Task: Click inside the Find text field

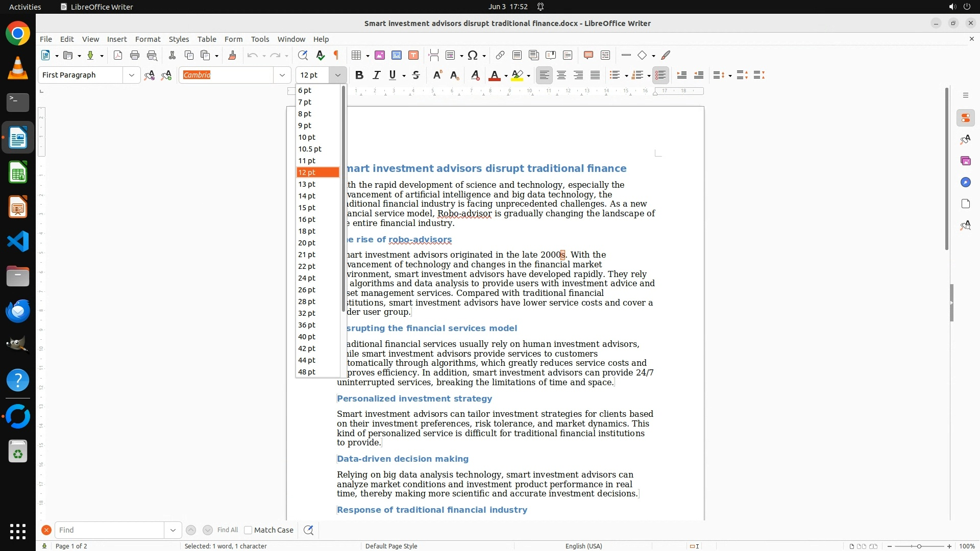Action: 110,530
